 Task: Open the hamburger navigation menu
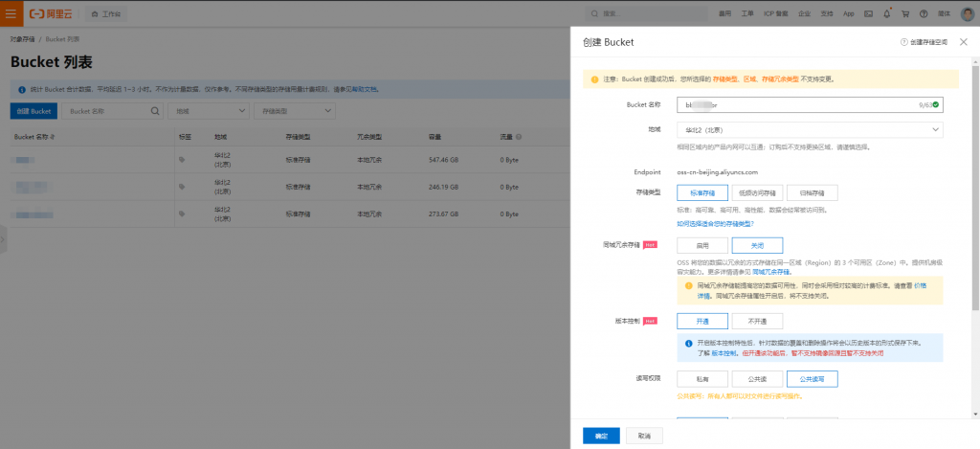(x=11, y=13)
